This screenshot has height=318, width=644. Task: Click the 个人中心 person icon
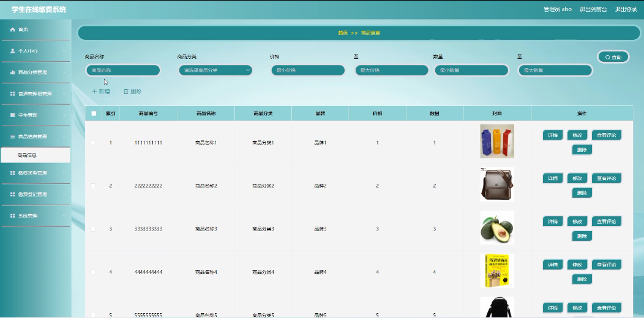[12, 51]
